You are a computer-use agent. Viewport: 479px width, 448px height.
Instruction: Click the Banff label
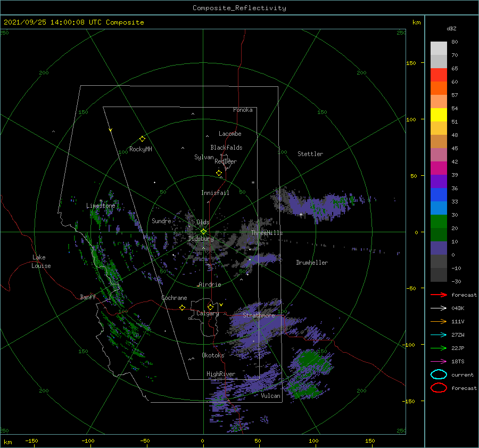tap(88, 297)
